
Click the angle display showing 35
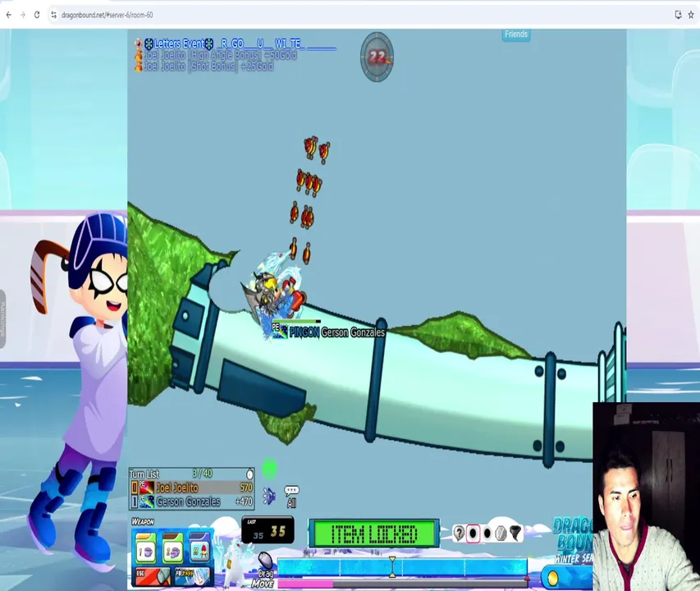pyautogui.click(x=268, y=530)
